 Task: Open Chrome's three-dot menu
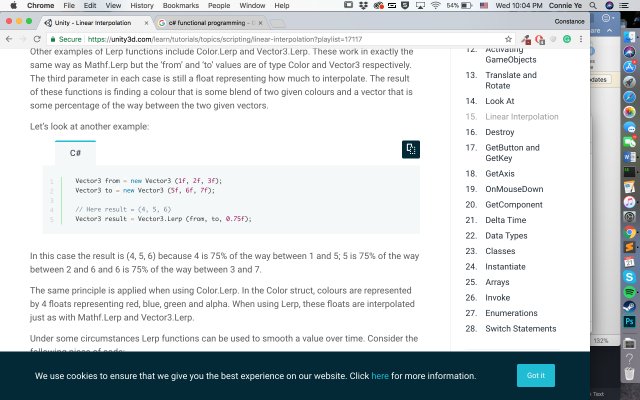point(581,39)
